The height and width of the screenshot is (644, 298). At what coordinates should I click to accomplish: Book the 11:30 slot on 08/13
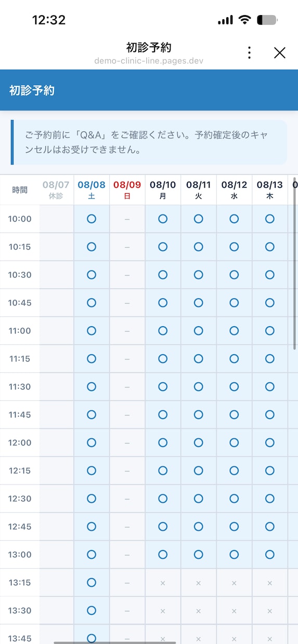point(269,387)
